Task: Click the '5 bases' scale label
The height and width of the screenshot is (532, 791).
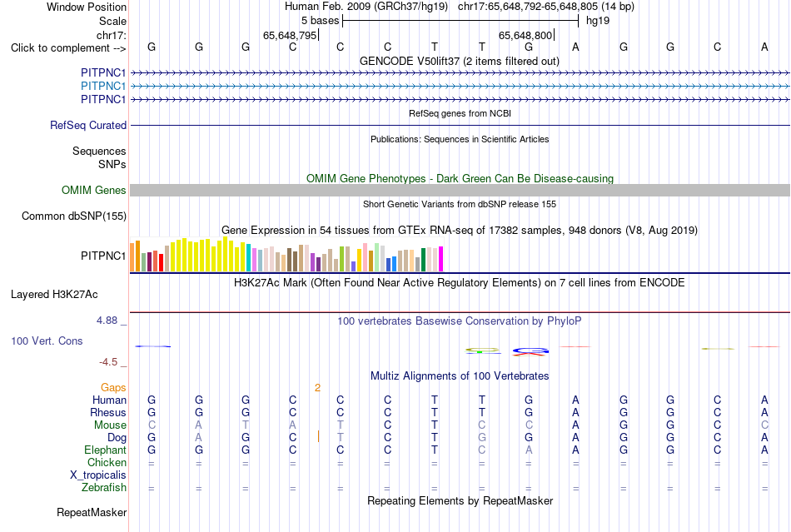Action: (320, 21)
